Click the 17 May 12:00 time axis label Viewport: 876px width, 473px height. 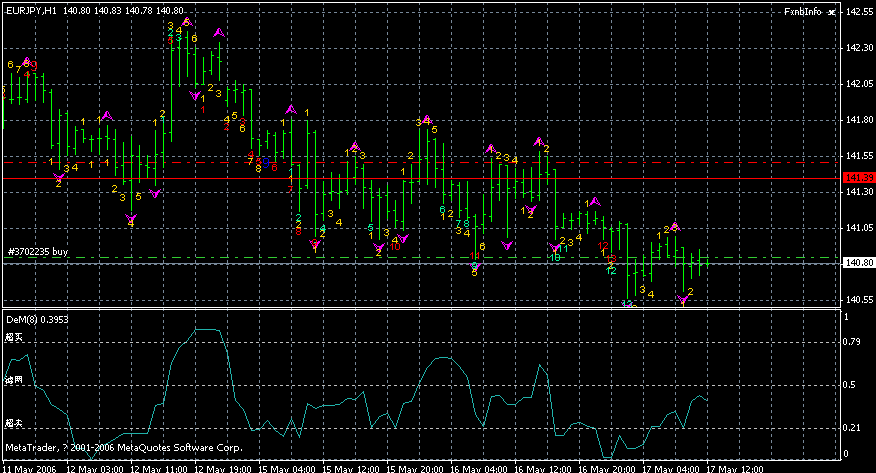tap(740, 467)
